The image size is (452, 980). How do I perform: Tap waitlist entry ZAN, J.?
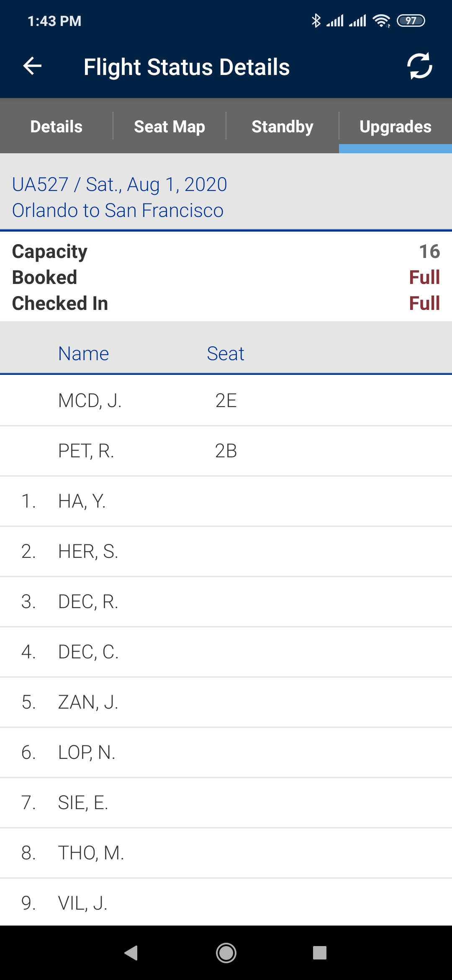(x=226, y=702)
